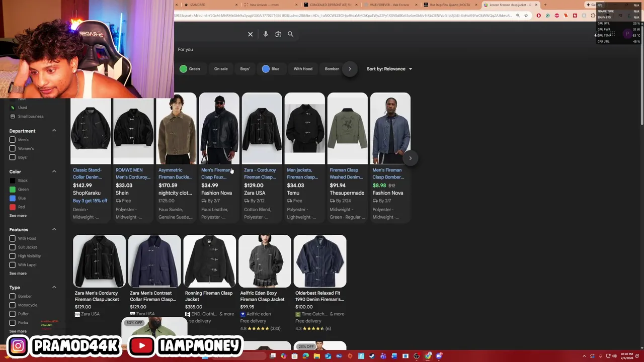Image resolution: width=644 pixels, height=362 pixels.
Task: Click the browser address bar URL
Action: point(342,16)
